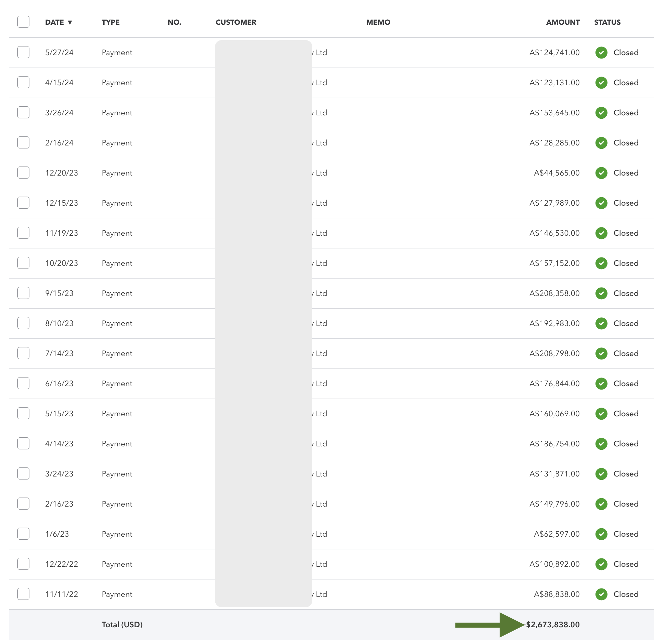The height and width of the screenshot is (644, 654).
Task: Sort by DATE column arrow
Action: (70, 22)
